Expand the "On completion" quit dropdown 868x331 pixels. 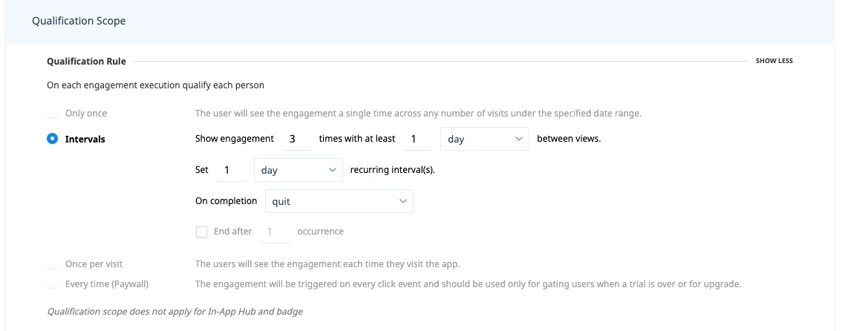pos(339,201)
